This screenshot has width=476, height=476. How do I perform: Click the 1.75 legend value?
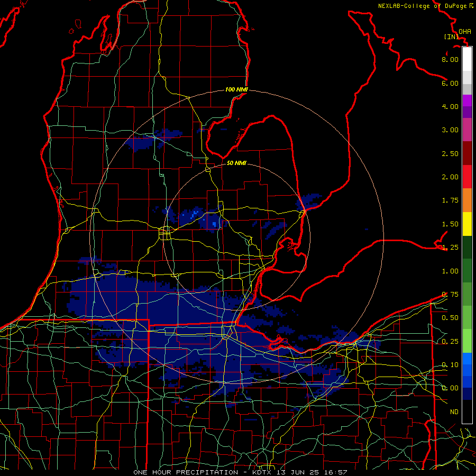(x=450, y=200)
